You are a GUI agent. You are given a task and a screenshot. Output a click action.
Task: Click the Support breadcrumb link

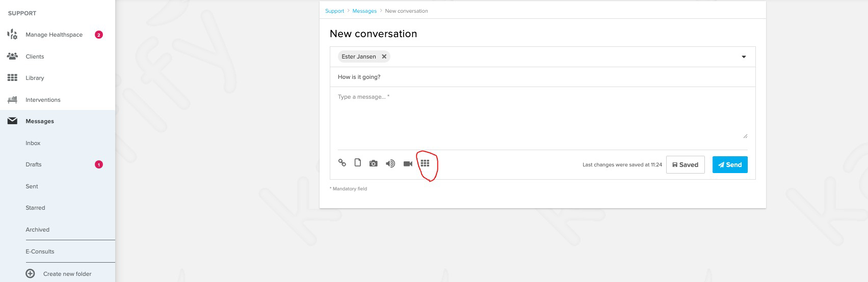click(x=334, y=11)
